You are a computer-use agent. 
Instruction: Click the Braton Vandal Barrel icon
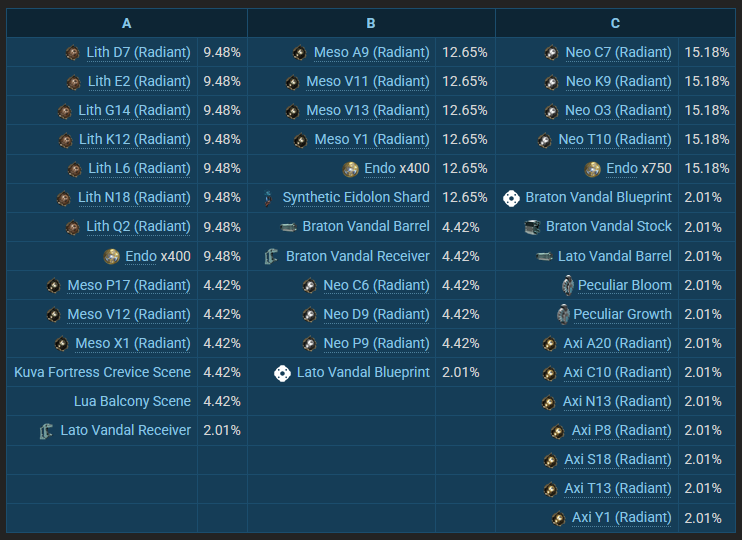click(x=288, y=227)
